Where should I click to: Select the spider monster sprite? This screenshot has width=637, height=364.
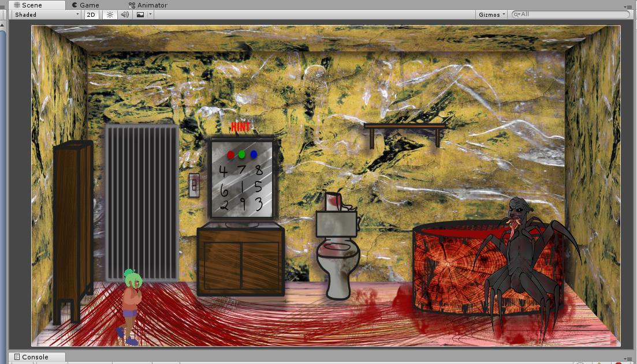[520, 260]
